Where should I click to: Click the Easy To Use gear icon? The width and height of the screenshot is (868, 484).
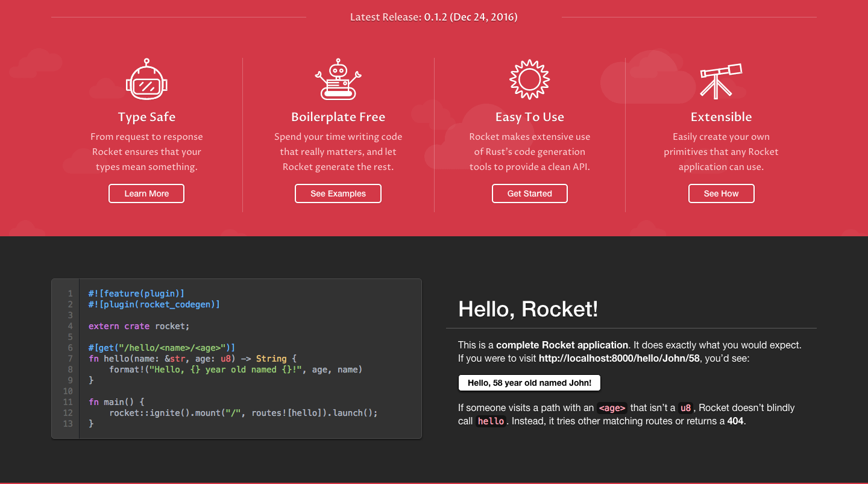coord(529,79)
